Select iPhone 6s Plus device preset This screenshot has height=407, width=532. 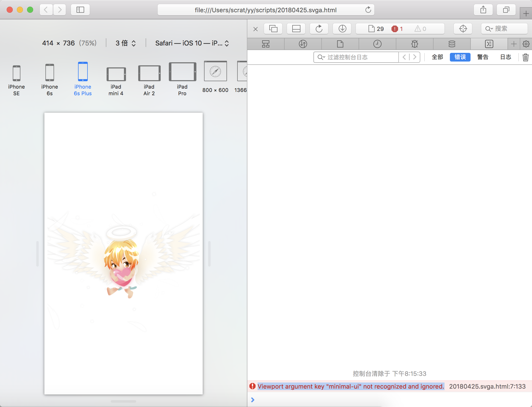83,79
